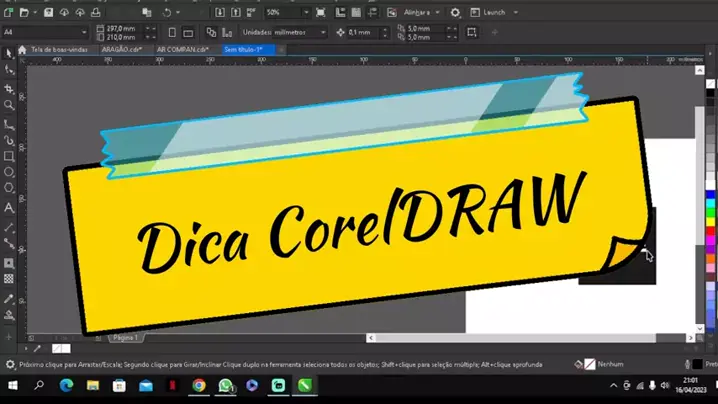Select the Eyedropper tool
718x404 pixels.
[x=9, y=297]
